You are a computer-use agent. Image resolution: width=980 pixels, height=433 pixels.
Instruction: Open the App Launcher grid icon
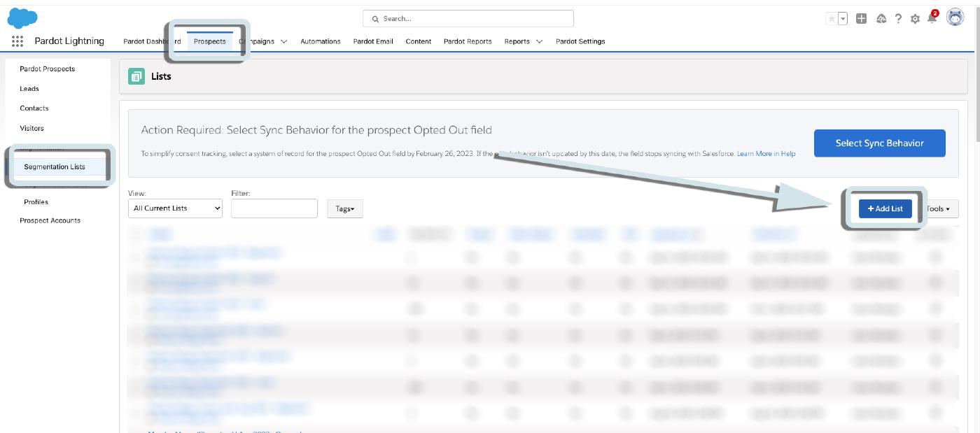coord(17,41)
